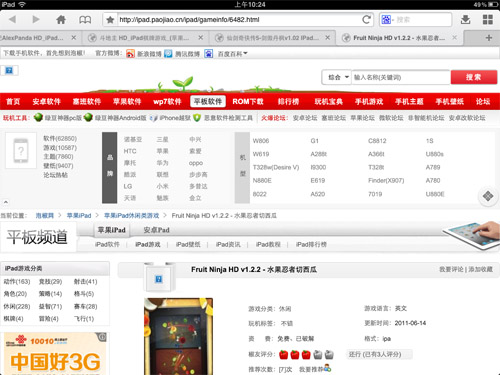This screenshot has height=375, width=500.
Task: Collapse the panel using small up chevron
Action: pyautogui.click(x=6, y=202)
